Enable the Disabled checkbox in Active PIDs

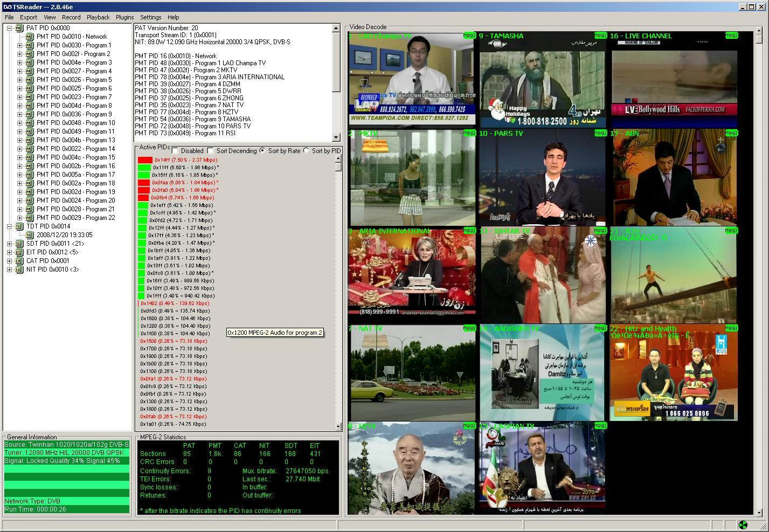[175, 151]
